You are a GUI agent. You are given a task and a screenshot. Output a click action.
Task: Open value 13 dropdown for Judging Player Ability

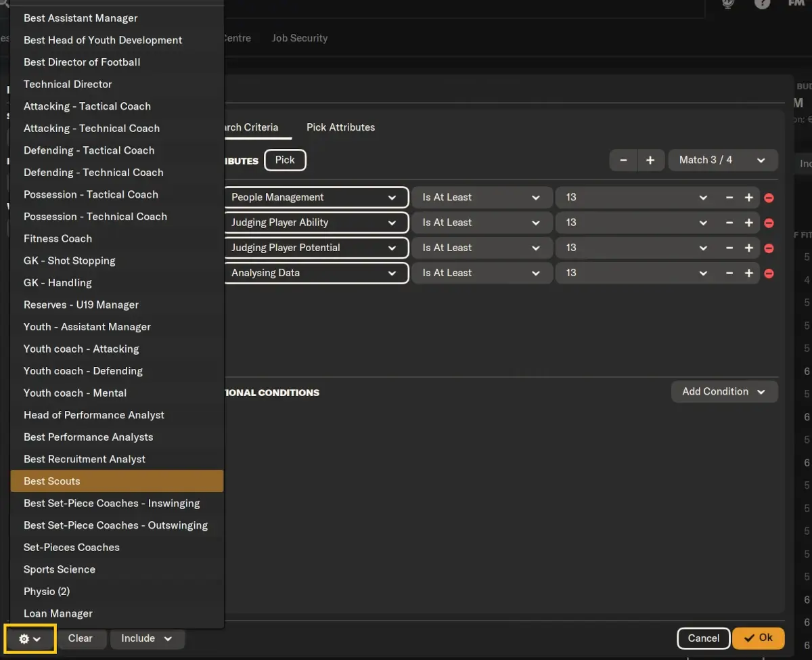pyautogui.click(x=637, y=222)
